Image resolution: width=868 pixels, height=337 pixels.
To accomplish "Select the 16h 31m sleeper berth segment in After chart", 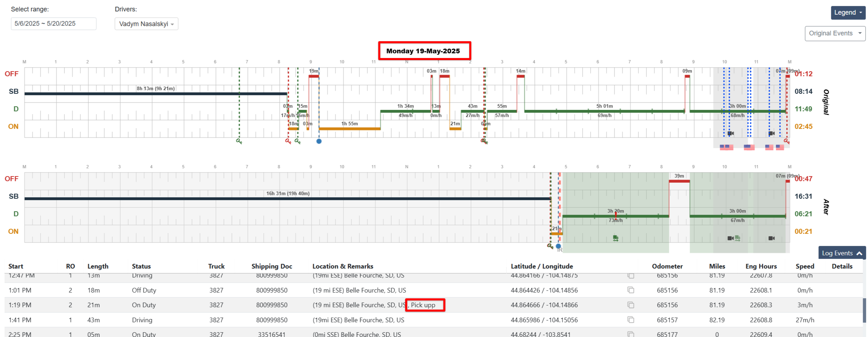I will (288, 198).
